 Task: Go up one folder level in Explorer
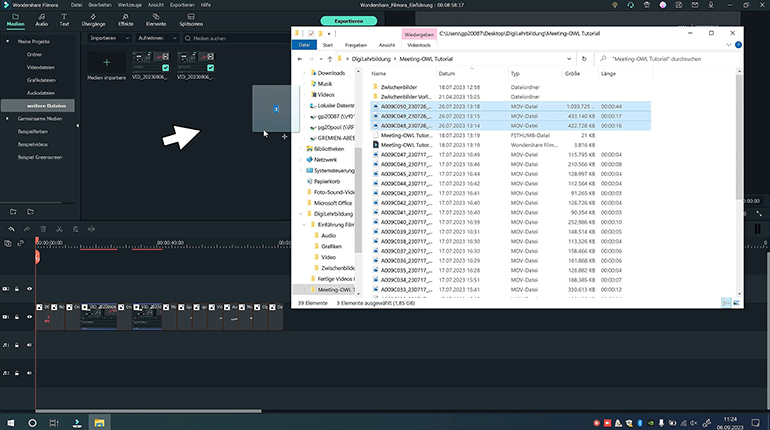[330, 59]
